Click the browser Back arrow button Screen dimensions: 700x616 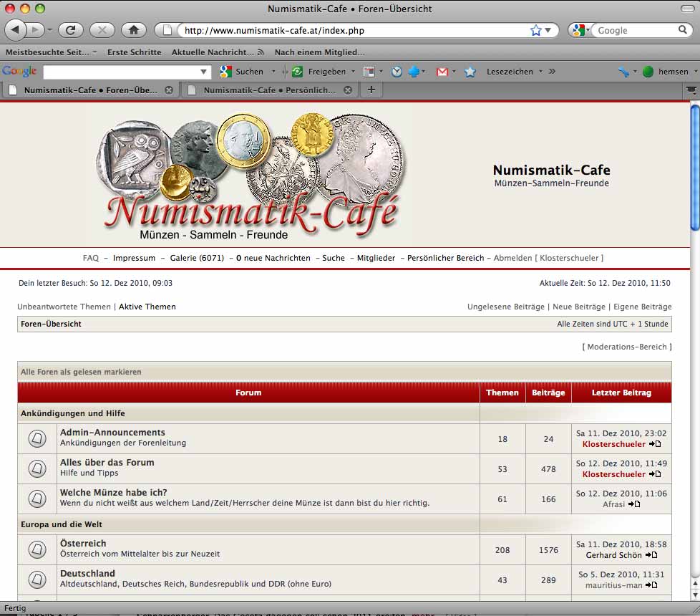tap(16, 30)
